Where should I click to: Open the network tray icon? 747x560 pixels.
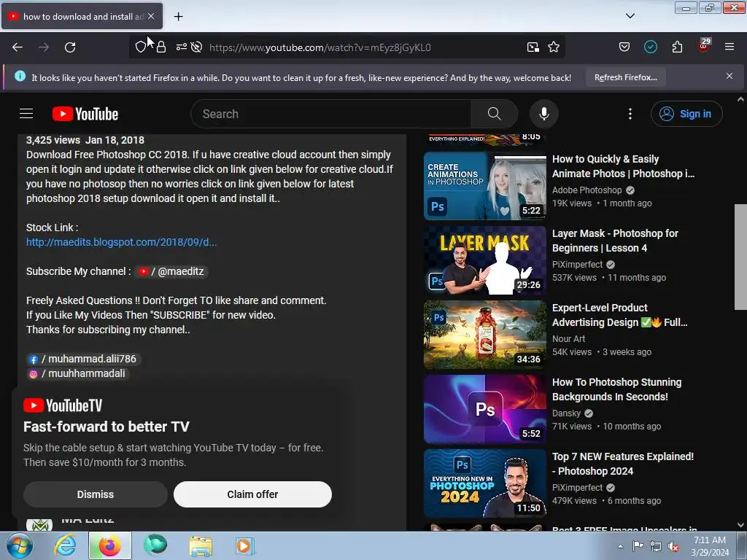tap(656, 546)
